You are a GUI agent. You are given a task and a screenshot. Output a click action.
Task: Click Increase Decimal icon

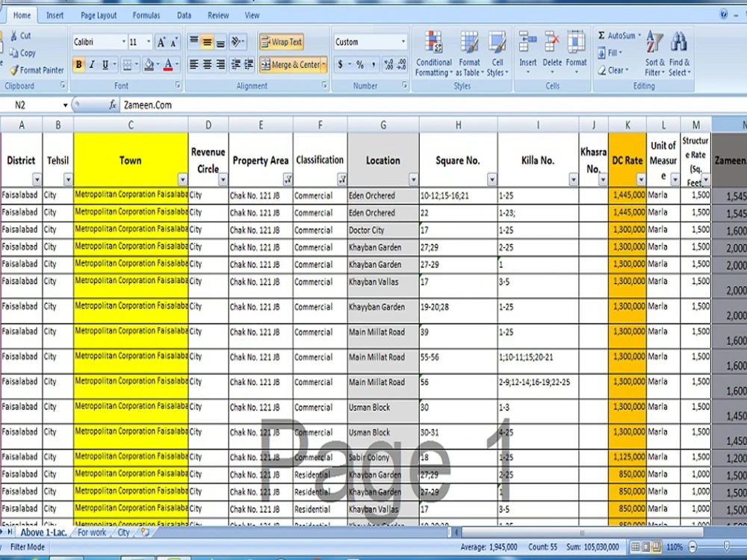pos(388,64)
